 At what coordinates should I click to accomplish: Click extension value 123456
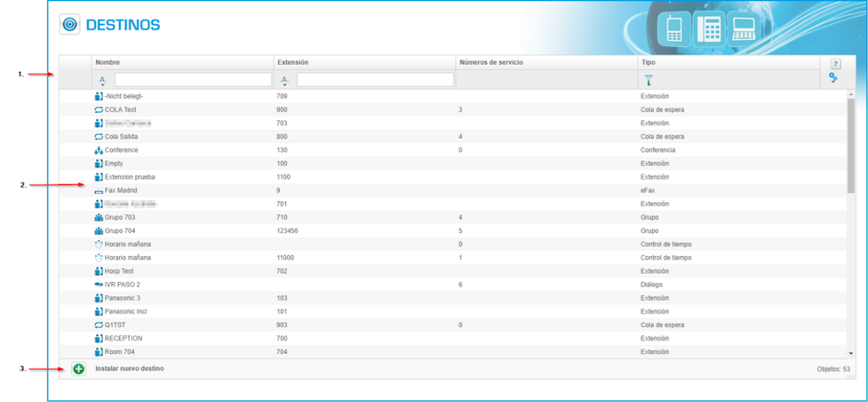click(x=287, y=230)
